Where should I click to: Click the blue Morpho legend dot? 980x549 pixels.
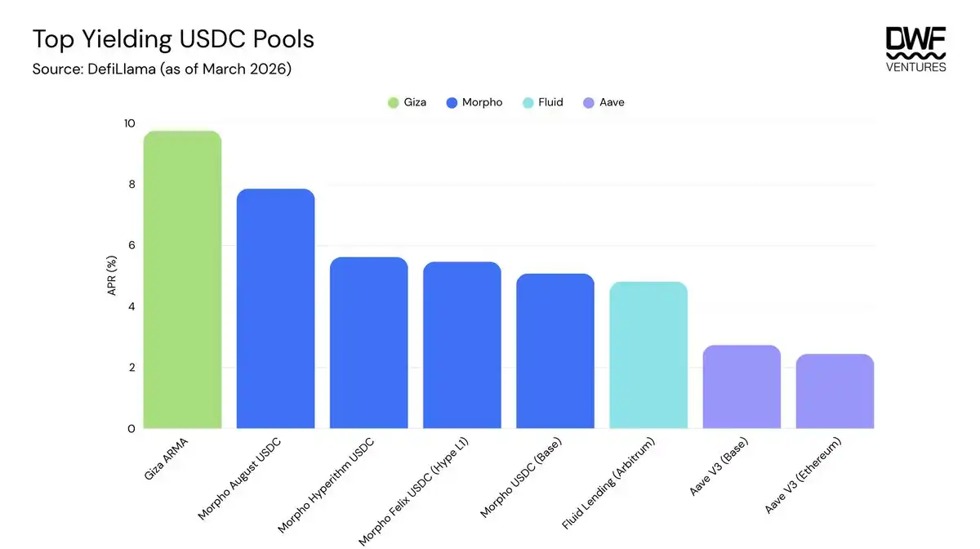tap(452, 103)
